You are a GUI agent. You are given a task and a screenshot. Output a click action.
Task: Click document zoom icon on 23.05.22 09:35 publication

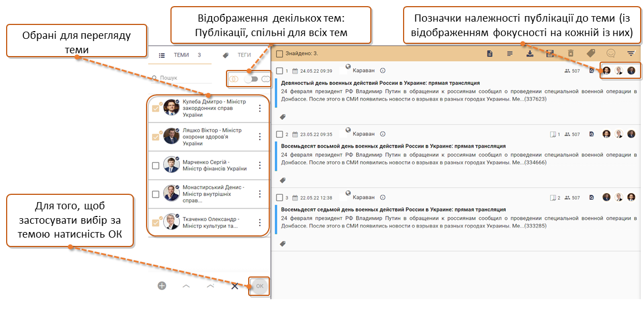(591, 134)
